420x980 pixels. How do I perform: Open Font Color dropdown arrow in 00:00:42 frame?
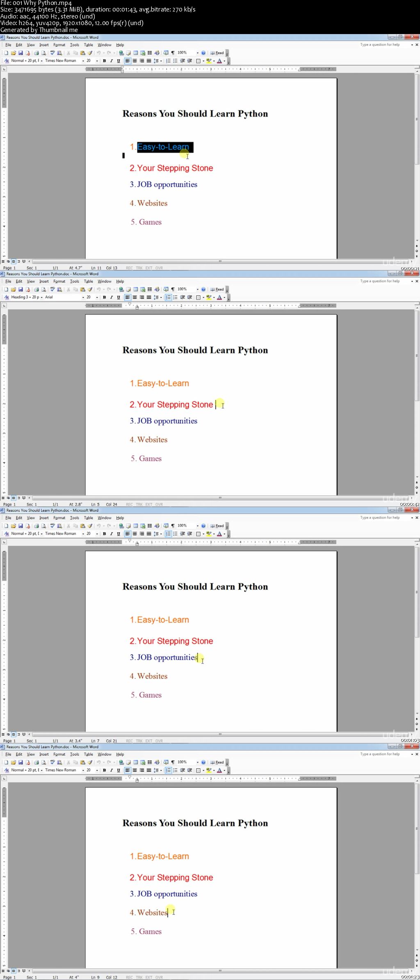point(224,297)
